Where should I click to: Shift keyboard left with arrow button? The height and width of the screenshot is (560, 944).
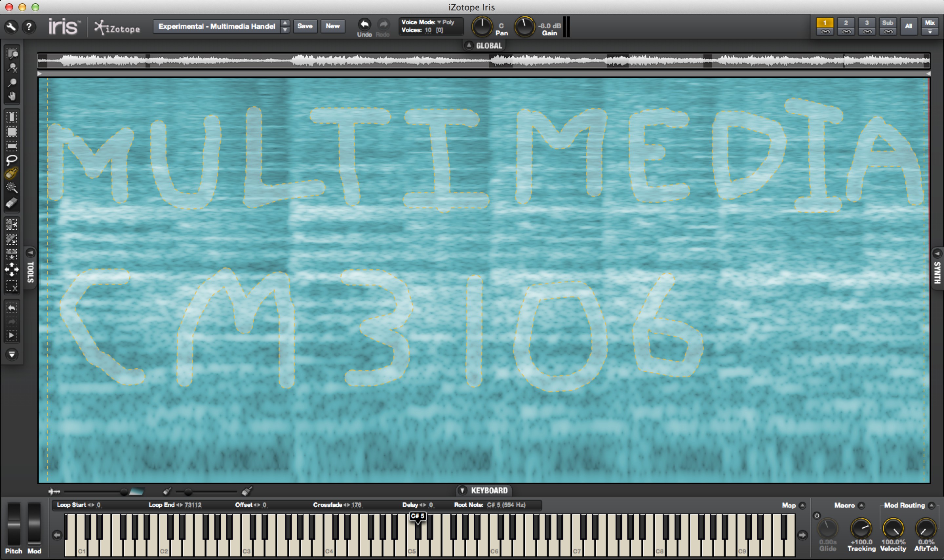[57, 535]
